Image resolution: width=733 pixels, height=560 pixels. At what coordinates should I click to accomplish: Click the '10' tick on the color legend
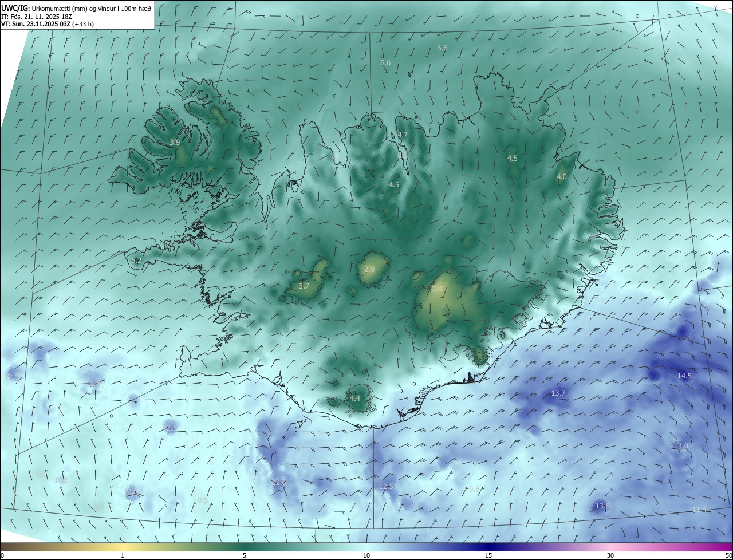pos(366,556)
